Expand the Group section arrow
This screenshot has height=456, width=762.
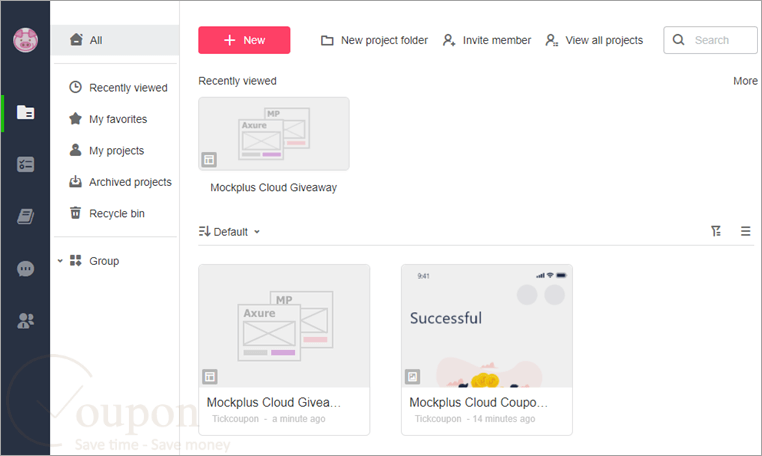tap(60, 261)
